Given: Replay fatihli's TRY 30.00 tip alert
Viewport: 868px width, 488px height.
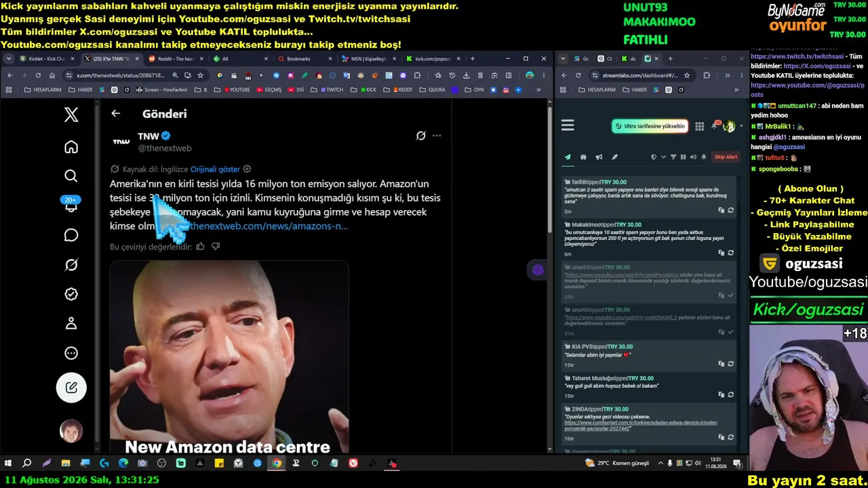Looking at the screenshot, I should tap(730, 211).
